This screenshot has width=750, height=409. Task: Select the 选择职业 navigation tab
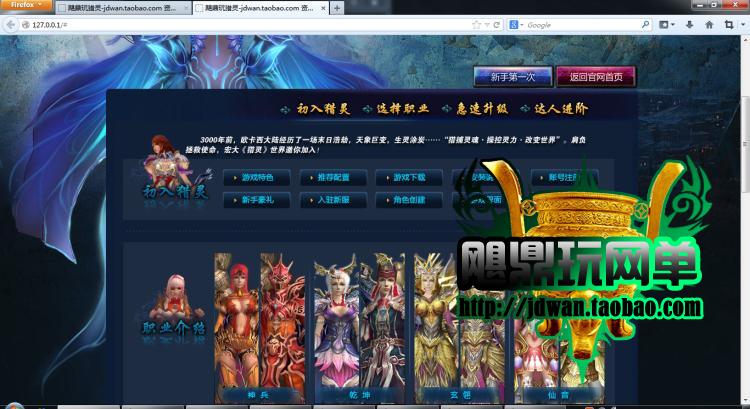coord(396,109)
